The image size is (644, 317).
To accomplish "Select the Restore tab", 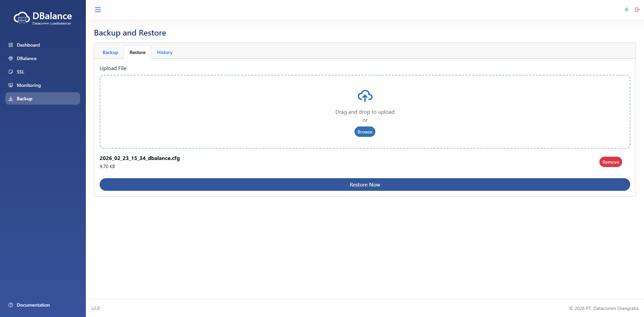I will tap(138, 52).
